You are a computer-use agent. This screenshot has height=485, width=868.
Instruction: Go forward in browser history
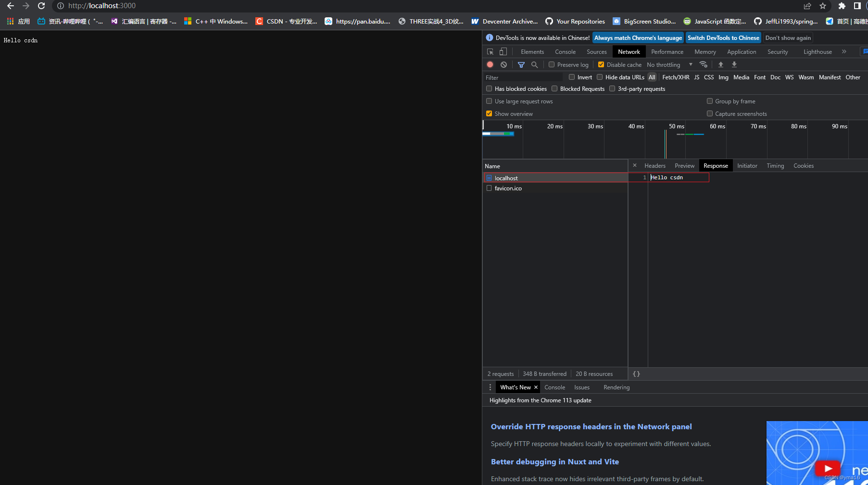pos(26,6)
